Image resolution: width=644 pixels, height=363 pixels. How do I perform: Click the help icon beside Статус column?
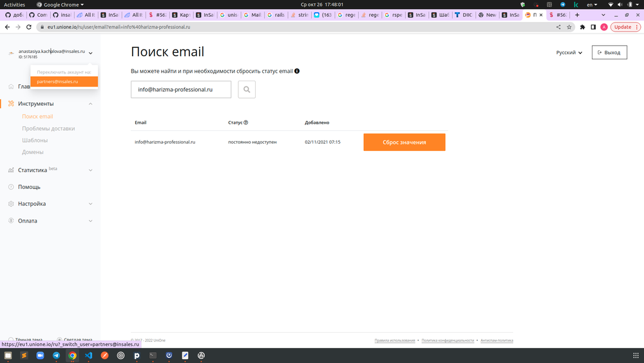245,123
